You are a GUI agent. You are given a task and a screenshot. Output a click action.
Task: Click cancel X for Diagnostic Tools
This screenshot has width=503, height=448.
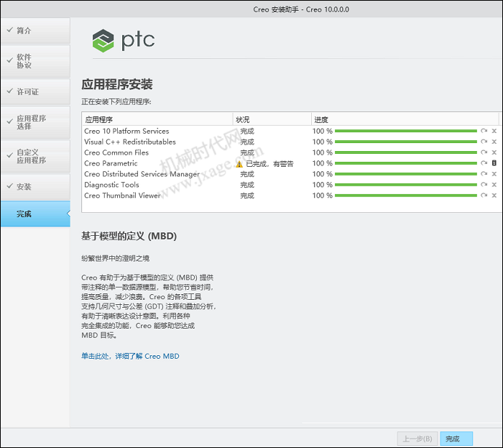(494, 185)
